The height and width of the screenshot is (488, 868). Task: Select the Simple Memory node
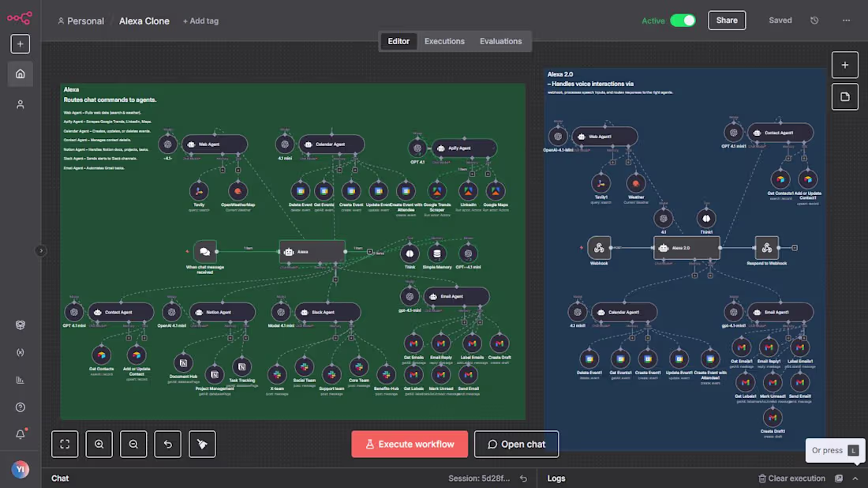pos(437,253)
